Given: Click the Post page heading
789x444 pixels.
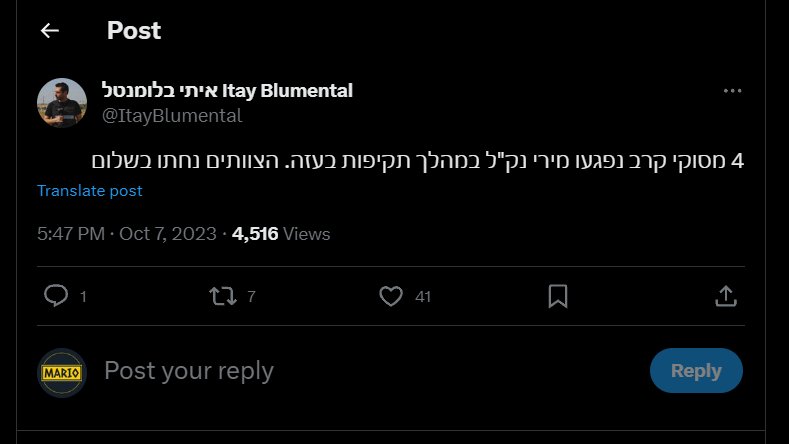Looking at the screenshot, I should pos(134,31).
